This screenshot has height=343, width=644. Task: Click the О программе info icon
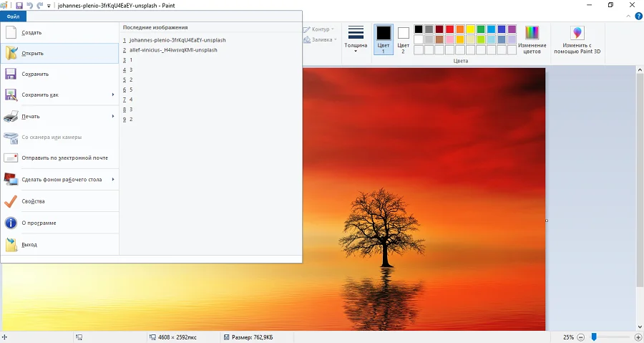click(x=11, y=223)
